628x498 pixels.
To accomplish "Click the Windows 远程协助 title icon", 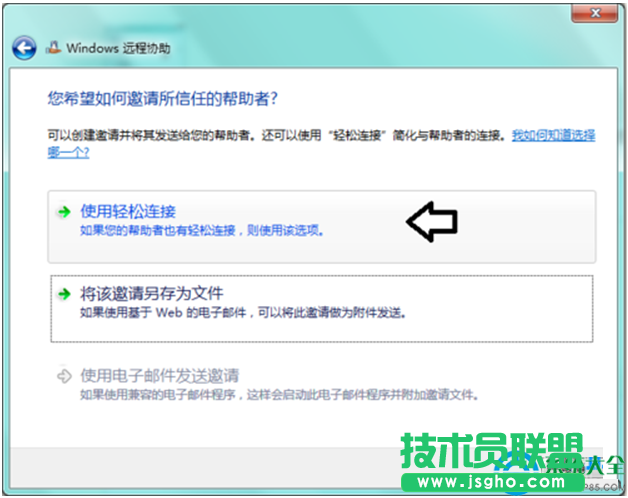I will click(54, 48).
